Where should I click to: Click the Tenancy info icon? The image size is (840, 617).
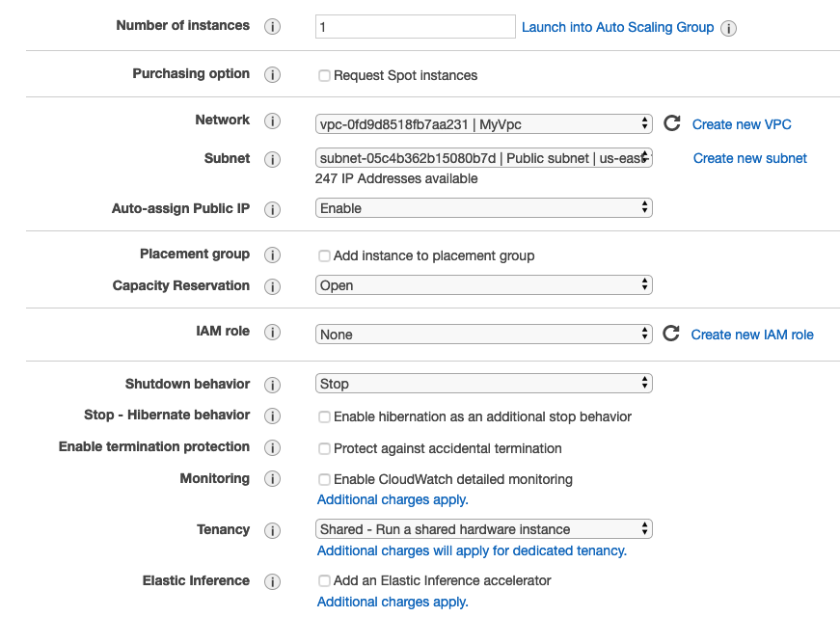(x=272, y=530)
